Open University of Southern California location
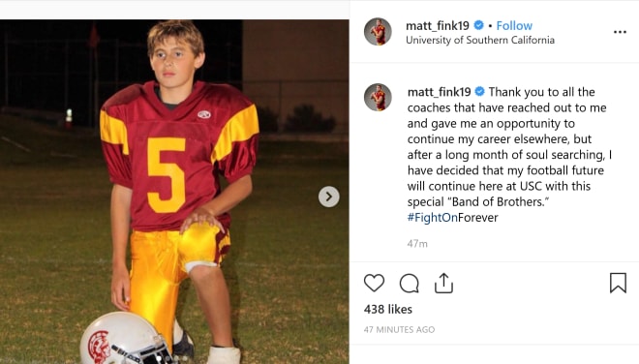The height and width of the screenshot is (364, 639). coord(480,40)
